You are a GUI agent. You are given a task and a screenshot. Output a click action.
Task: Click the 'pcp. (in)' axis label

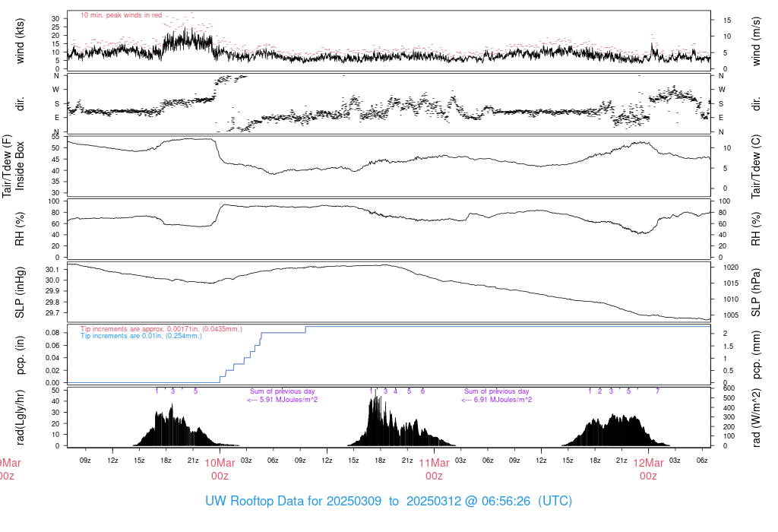coord(20,355)
